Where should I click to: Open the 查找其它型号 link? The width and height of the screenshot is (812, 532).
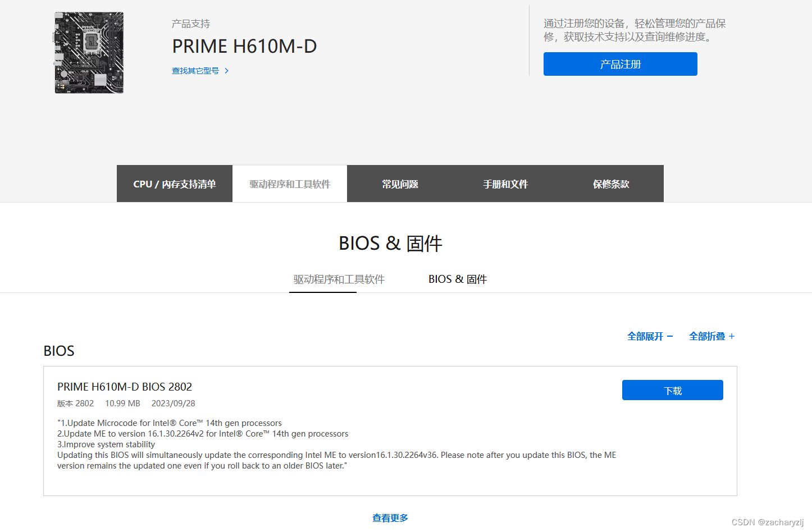(x=195, y=71)
